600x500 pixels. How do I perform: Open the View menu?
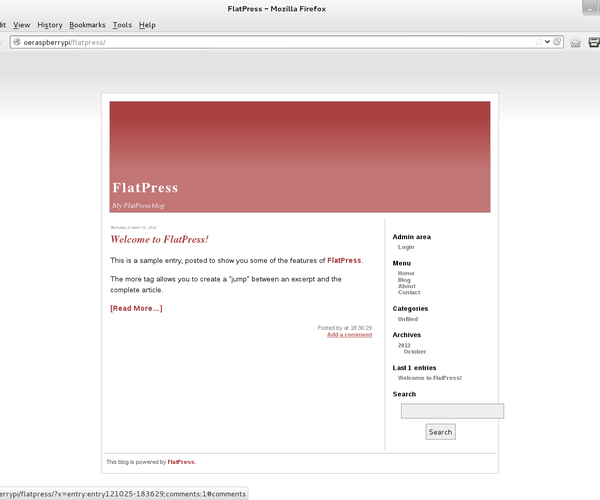pos(21,25)
